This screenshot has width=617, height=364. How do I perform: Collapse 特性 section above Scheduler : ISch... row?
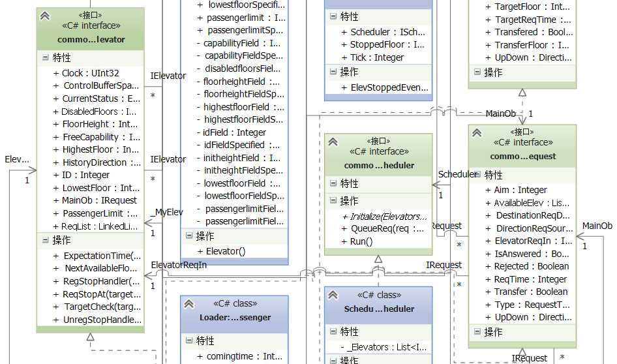pyautogui.click(x=333, y=16)
